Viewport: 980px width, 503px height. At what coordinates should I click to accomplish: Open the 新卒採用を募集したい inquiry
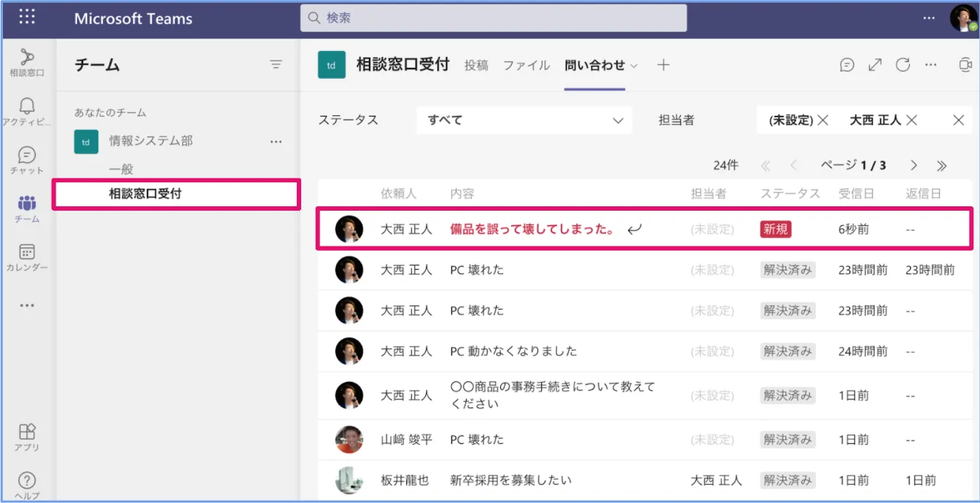pos(510,480)
